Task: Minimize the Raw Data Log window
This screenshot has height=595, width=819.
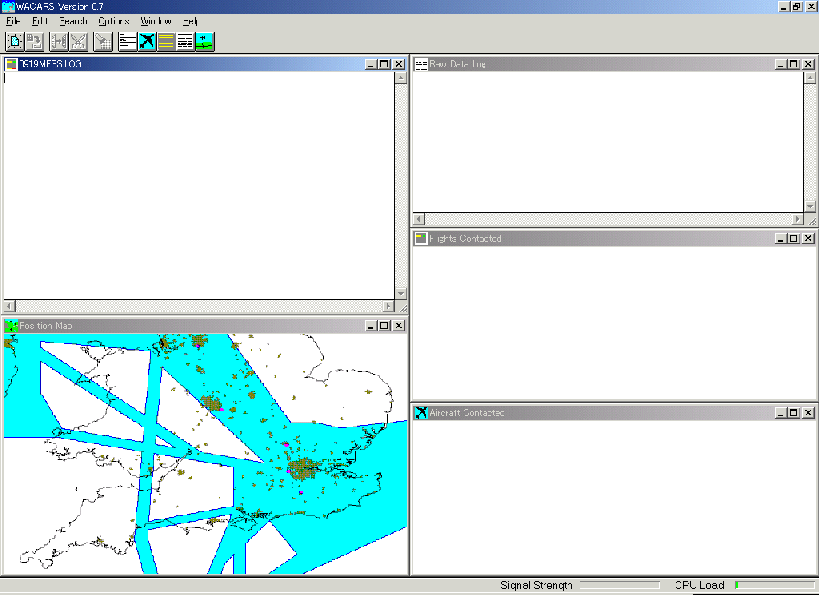Action: tap(779, 64)
